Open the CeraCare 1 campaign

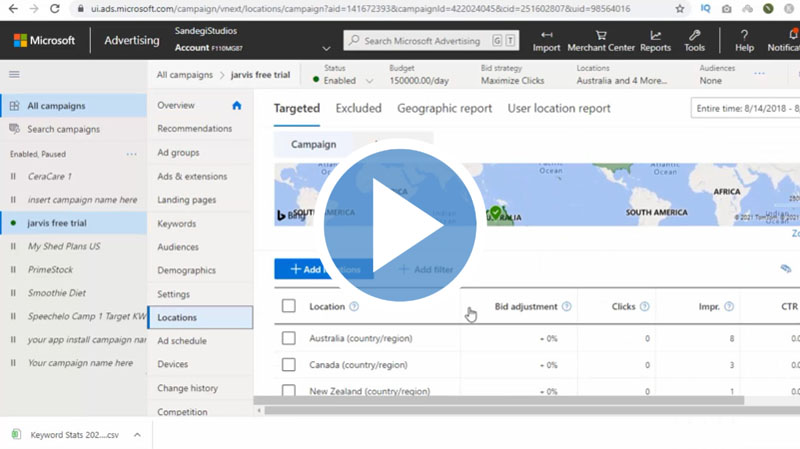[x=49, y=177]
